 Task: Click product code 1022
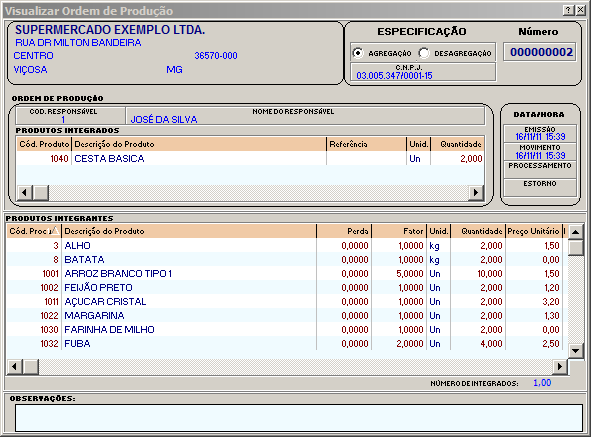click(49, 316)
